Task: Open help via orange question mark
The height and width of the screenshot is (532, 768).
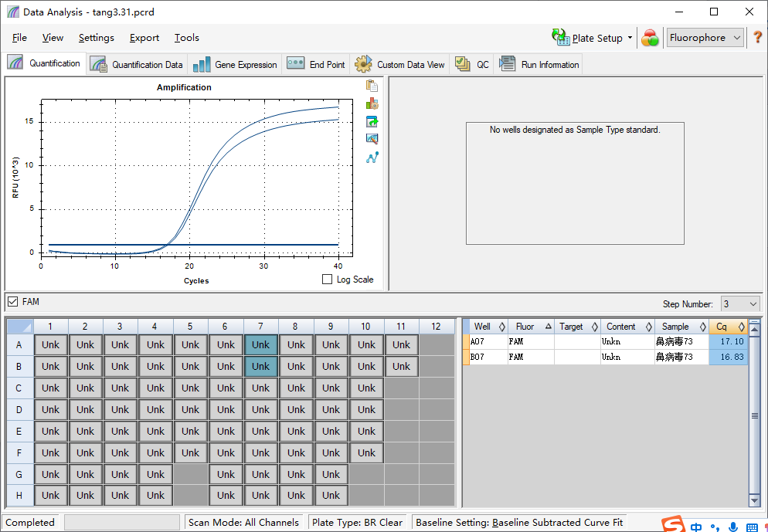Action: tap(757, 38)
